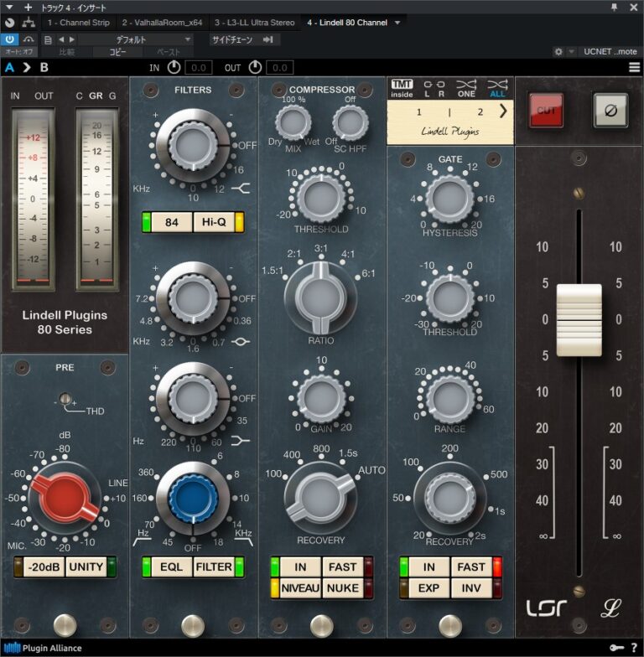Image resolution: width=644 pixels, height=657 pixels.
Task: Click the IN gain value field
Action: click(x=198, y=67)
